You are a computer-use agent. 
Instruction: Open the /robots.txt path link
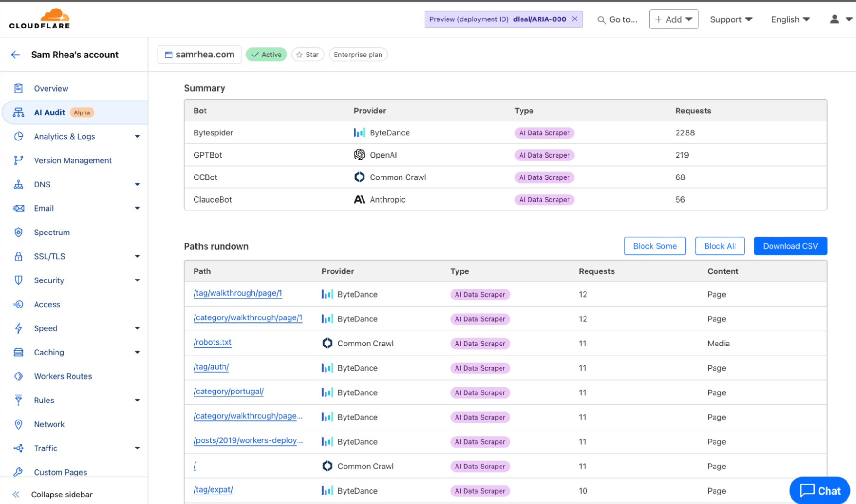pyautogui.click(x=212, y=342)
